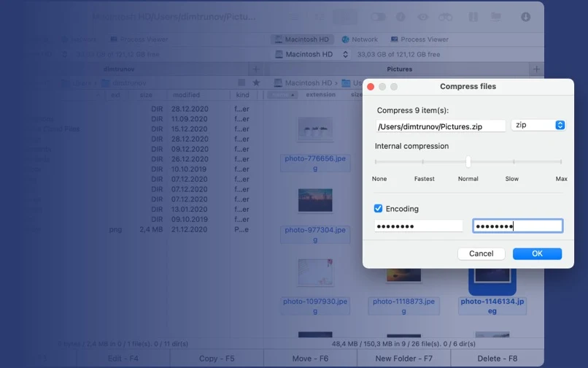Image resolution: width=588 pixels, height=368 pixels.
Task: Cancel the Compress files dialog
Action: pyautogui.click(x=481, y=254)
